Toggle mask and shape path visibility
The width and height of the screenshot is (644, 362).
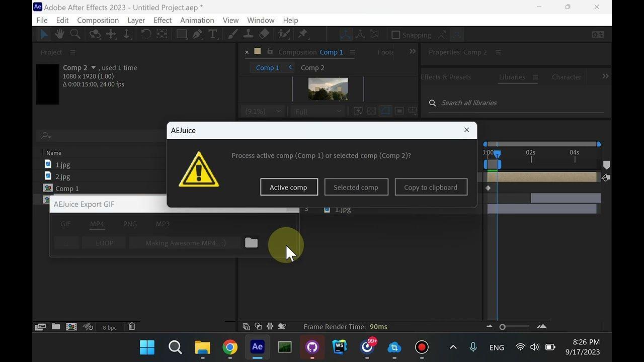point(385,111)
